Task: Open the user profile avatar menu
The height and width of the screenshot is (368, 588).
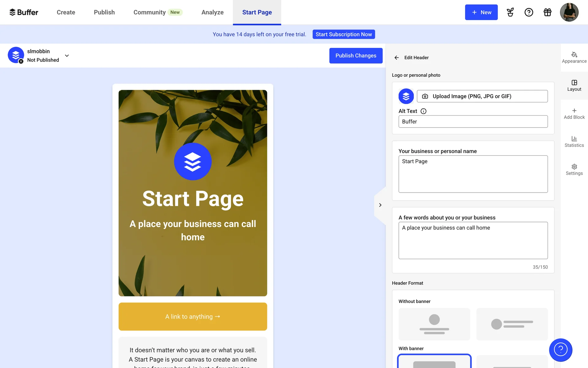Action: click(569, 12)
